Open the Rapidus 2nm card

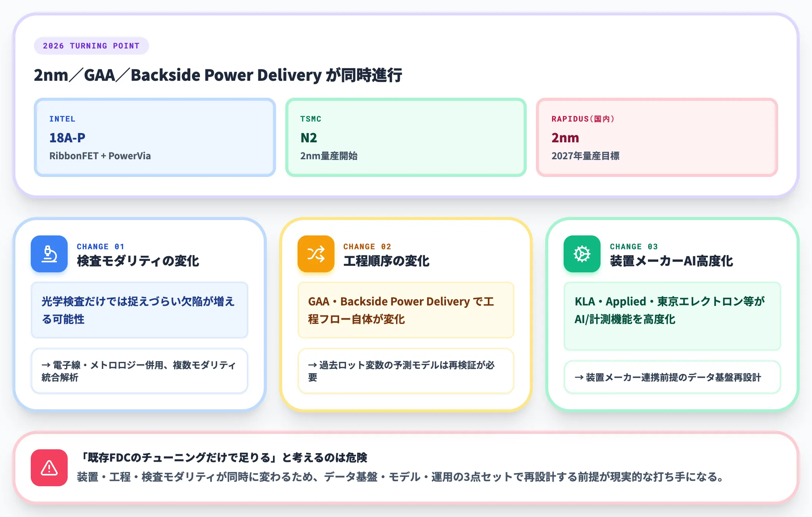[657, 137]
